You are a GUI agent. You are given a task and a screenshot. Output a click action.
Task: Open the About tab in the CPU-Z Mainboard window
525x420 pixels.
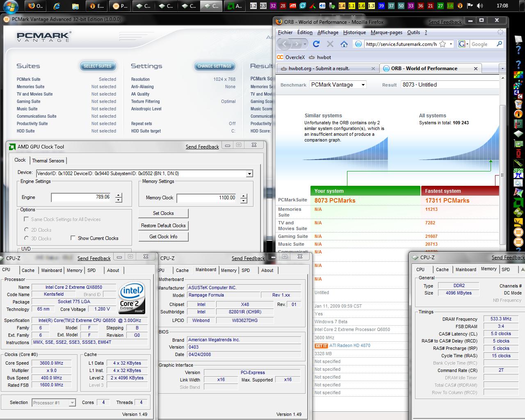(267, 270)
